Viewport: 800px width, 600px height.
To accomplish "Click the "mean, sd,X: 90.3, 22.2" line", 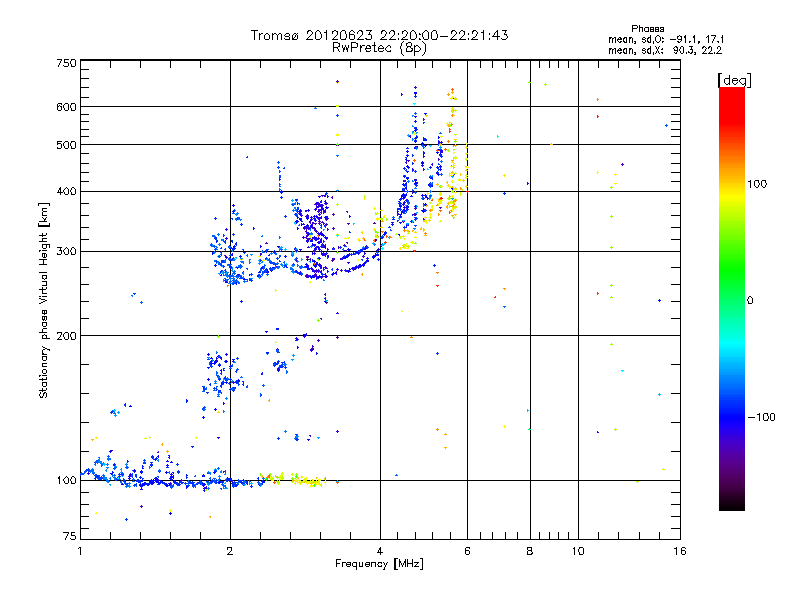I will coord(665,50).
